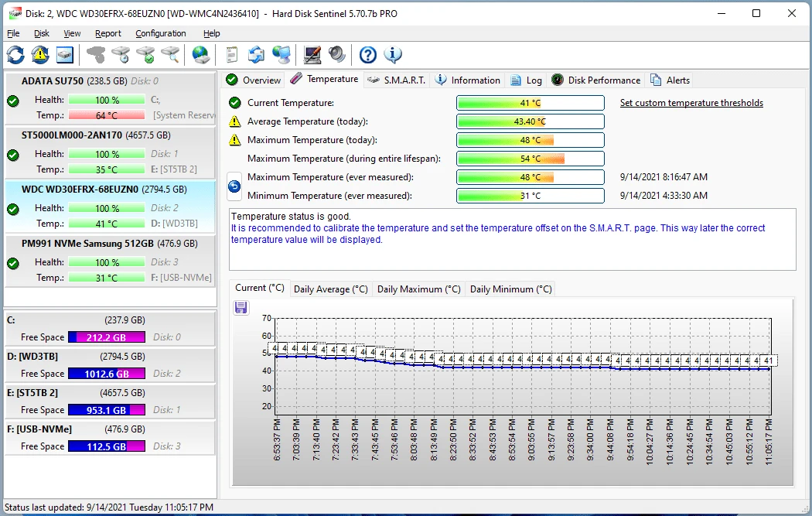Click the globe and monitor network icon
Screen dimensions: 812x516
pos(281,55)
